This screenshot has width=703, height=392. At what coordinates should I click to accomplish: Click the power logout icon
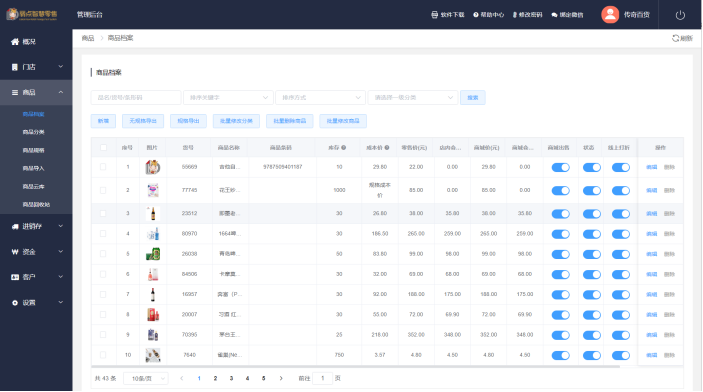coord(680,15)
